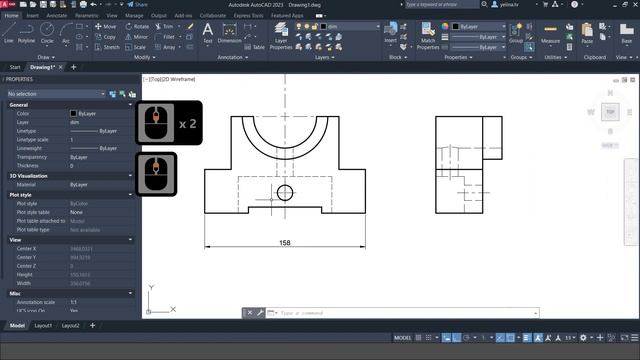This screenshot has height=360, width=640.
Task: Open the color wheel object color icon
Action: (445, 26)
